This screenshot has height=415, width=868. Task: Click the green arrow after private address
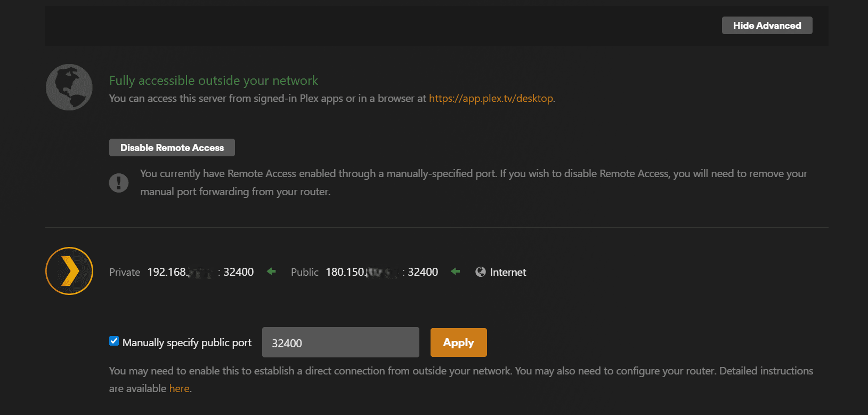(x=271, y=272)
